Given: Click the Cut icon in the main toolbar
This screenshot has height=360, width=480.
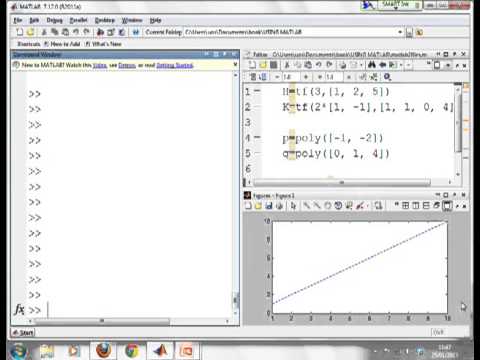Looking at the screenshot, I should point(44,32).
